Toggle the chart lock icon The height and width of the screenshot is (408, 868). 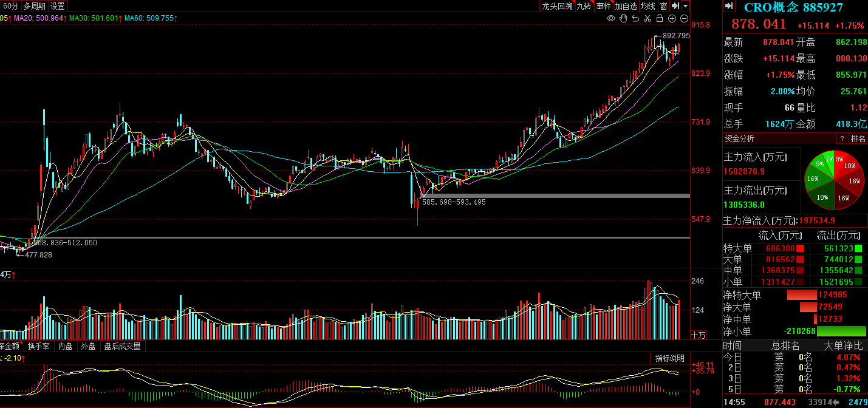point(660,19)
